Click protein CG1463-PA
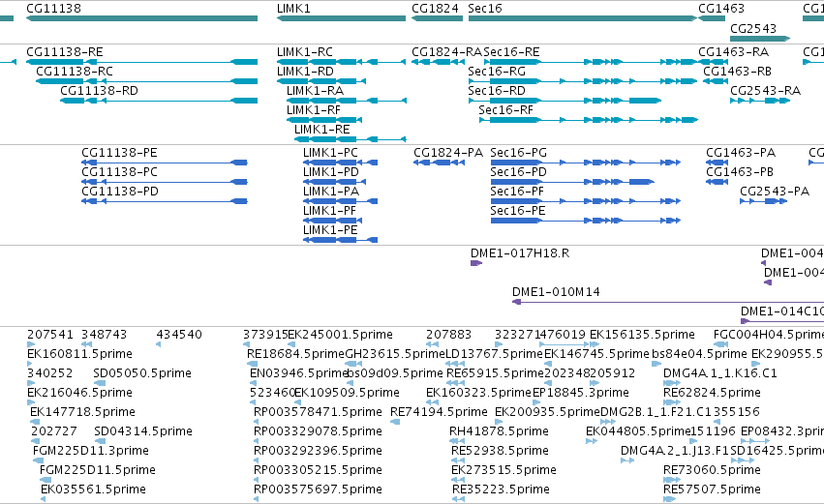This screenshot has height=504, width=824. [741, 153]
